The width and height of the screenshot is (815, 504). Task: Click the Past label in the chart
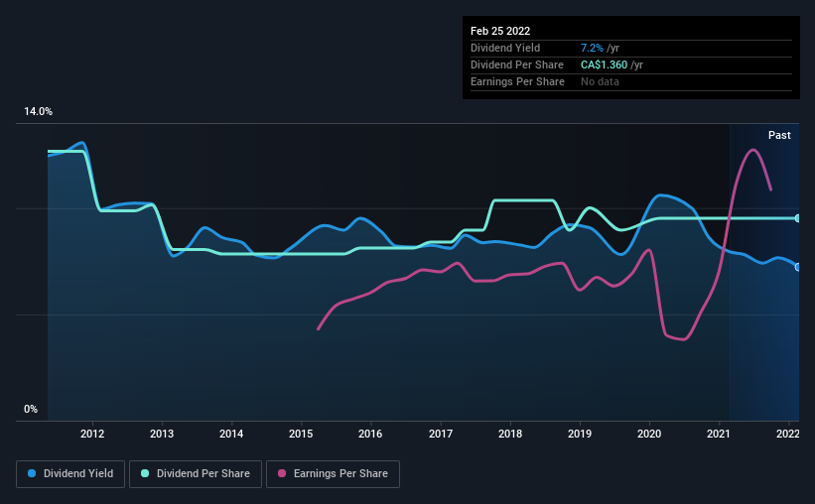pos(779,135)
